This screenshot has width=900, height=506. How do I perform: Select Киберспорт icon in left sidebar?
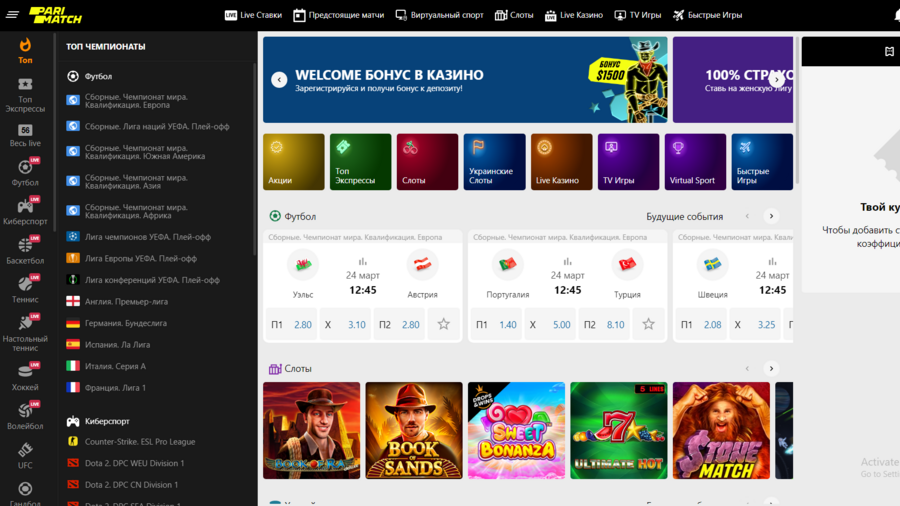25,207
